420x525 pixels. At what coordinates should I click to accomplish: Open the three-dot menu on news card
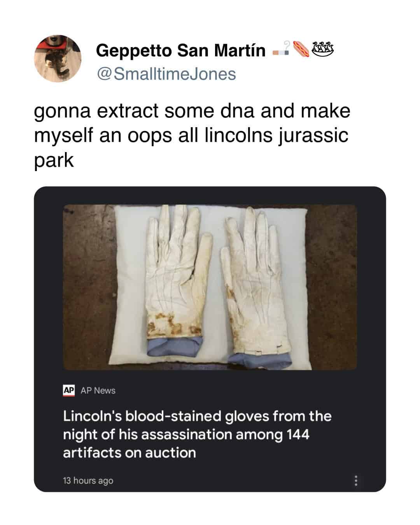pyautogui.click(x=356, y=481)
